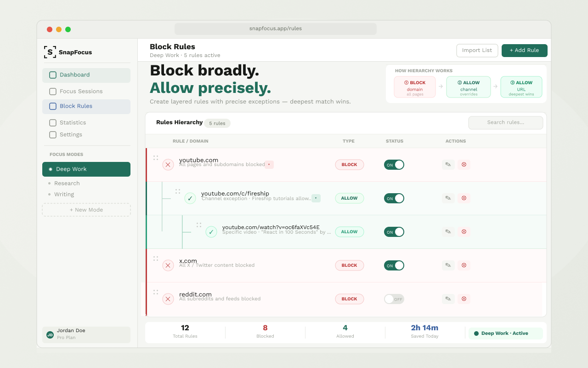Click the reddit.com domain name text
The width and height of the screenshot is (588, 368).
195,294
